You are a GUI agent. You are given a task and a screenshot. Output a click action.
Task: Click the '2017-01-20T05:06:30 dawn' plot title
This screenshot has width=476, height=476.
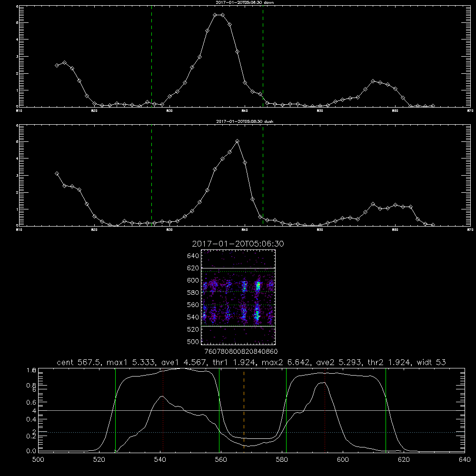click(245, 2)
